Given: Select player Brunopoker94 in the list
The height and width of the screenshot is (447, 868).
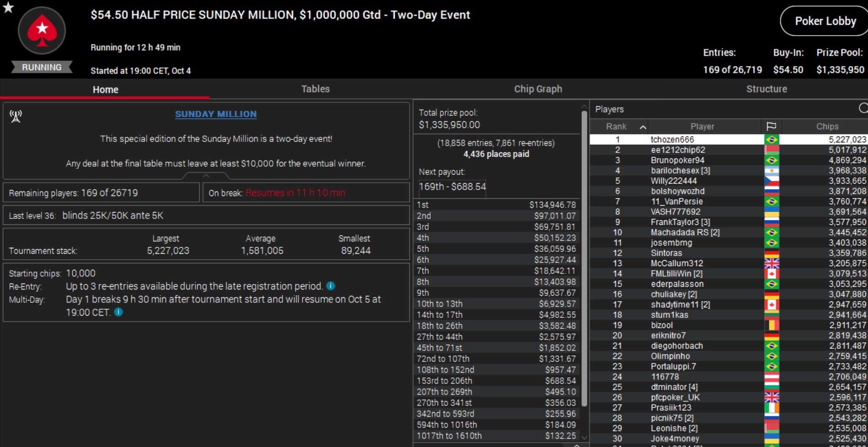Looking at the screenshot, I should pos(677,160).
